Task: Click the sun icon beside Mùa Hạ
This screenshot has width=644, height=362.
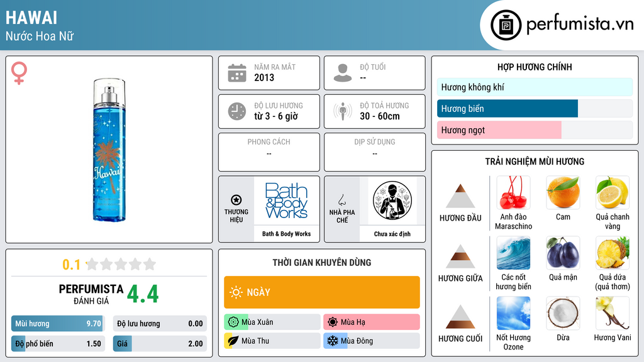Action: pos(333,322)
